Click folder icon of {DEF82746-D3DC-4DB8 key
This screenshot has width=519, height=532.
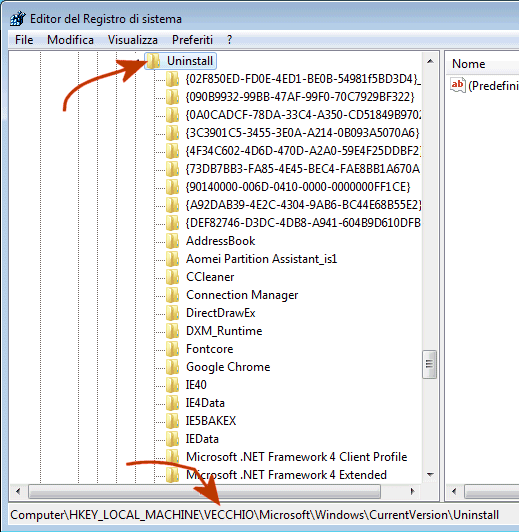tap(173, 223)
